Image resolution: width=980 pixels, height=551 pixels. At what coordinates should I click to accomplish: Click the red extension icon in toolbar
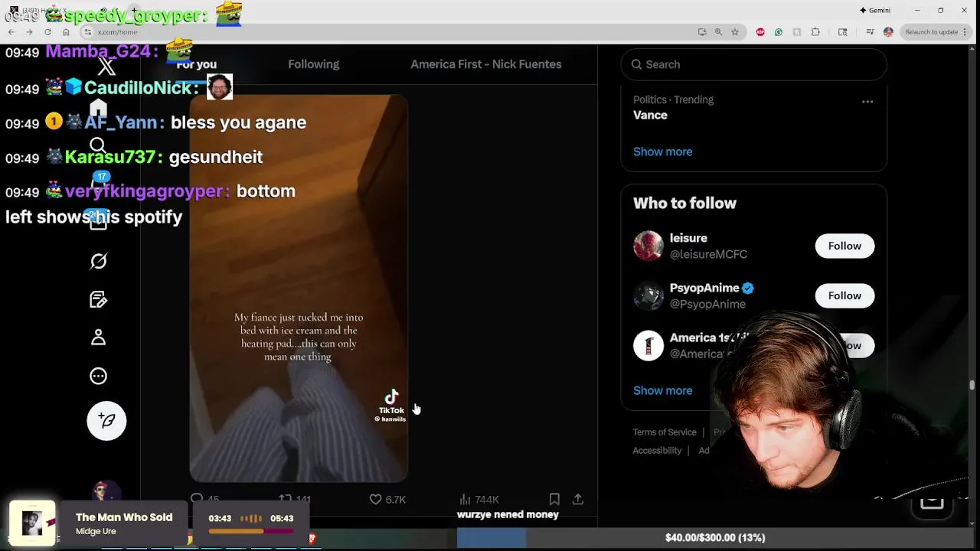coord(760,32)
